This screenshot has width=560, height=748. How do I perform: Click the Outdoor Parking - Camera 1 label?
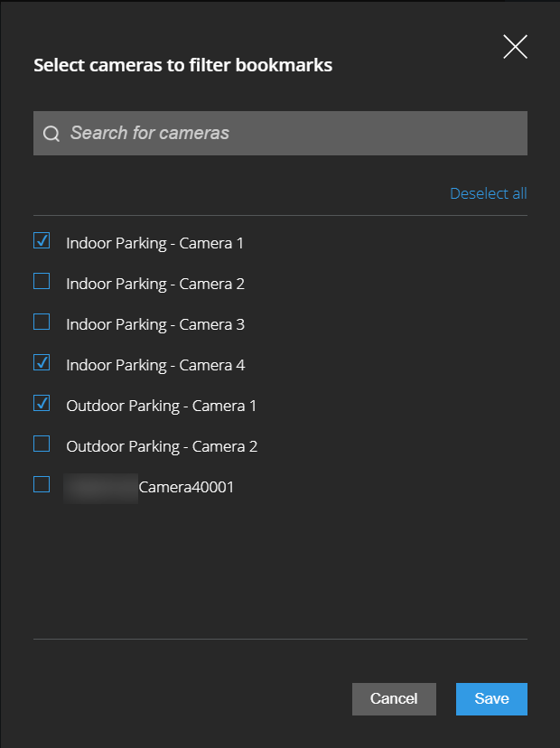pyautogui.click(x=161, y=405)
